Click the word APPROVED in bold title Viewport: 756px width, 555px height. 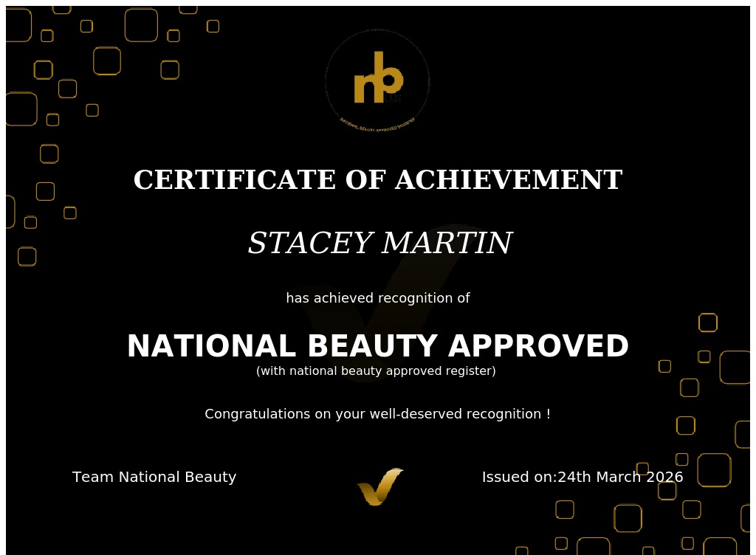coord(538,347)
